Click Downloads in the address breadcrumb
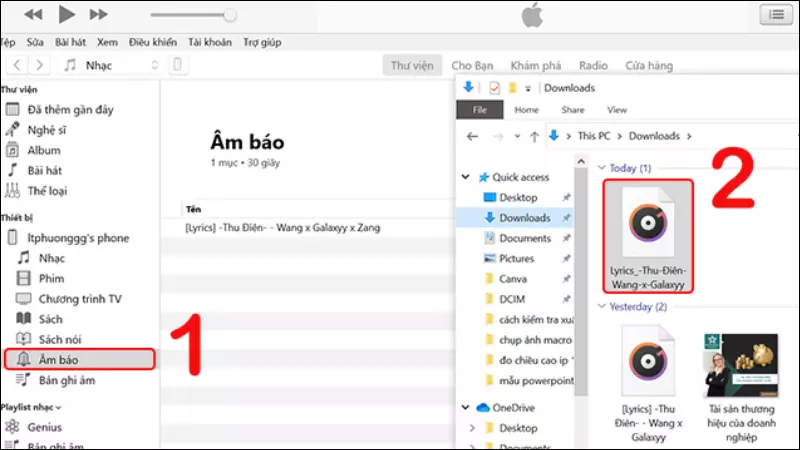 (654, 136)
